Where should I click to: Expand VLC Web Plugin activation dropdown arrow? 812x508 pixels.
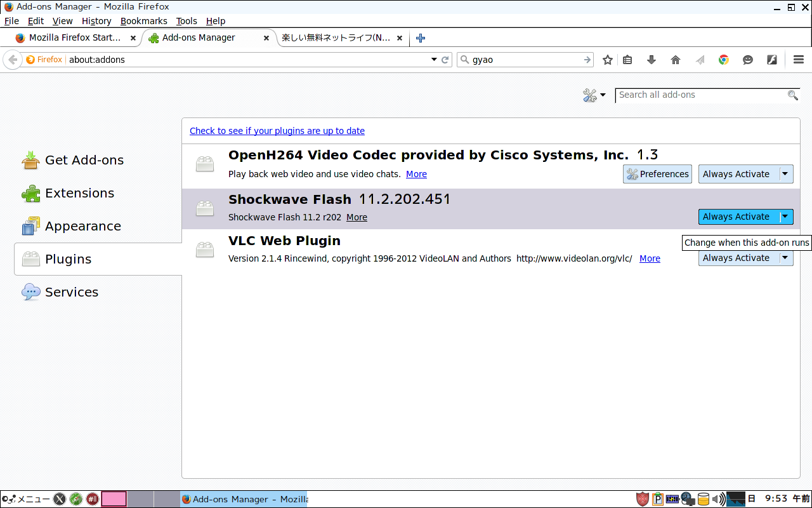point(785,258)
